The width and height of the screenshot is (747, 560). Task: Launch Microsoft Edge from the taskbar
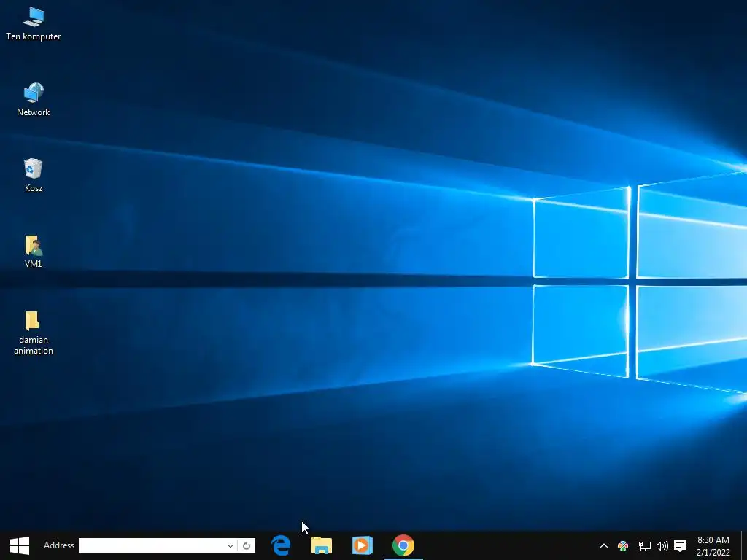click(281, 545)
